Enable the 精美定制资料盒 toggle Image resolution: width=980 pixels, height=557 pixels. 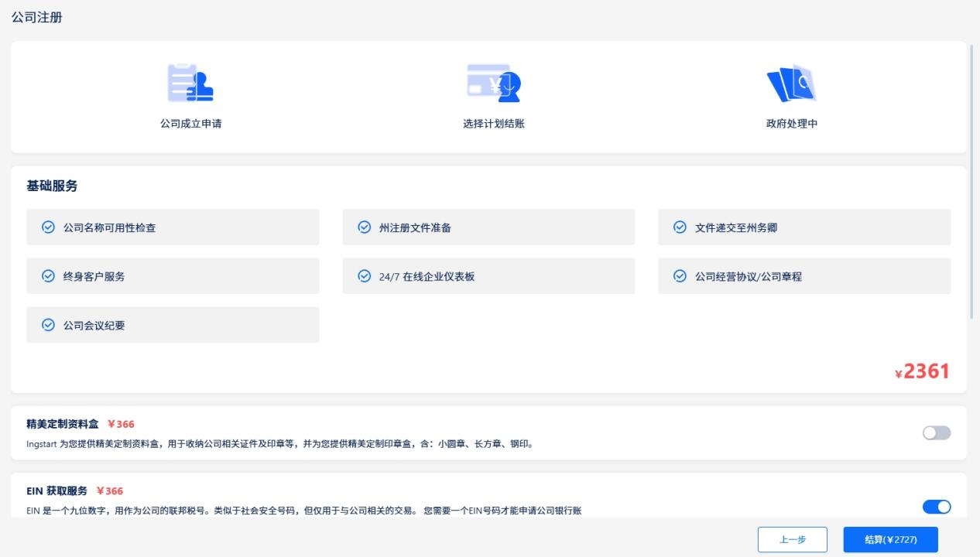936,433
